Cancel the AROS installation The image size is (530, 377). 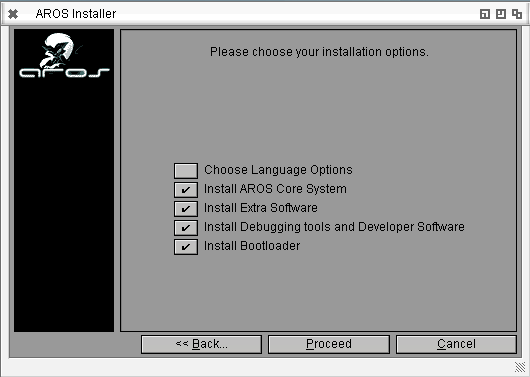pyautogui.click(x=456, y=344)
